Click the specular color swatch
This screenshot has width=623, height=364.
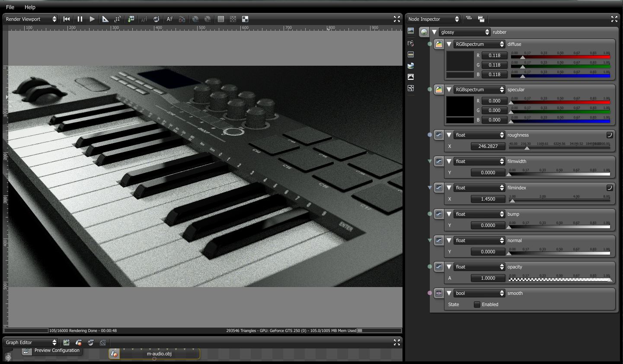(460, 106)
